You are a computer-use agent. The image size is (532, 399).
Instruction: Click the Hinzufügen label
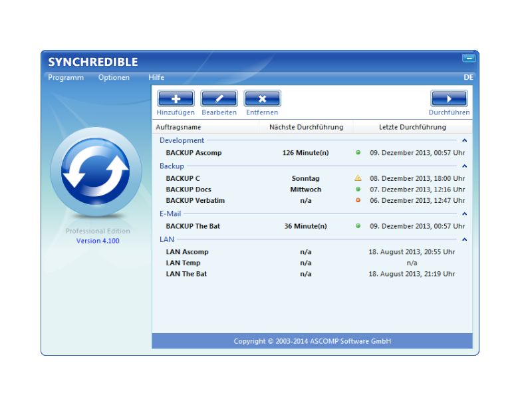pos(176,112)
